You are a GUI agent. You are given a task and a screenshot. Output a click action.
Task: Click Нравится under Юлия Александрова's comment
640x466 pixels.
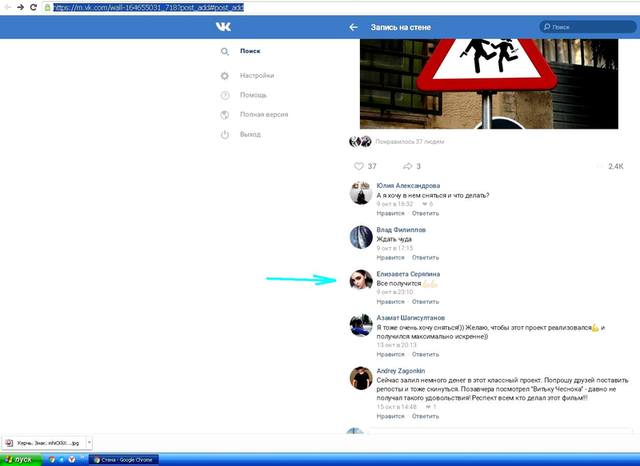pyautogui.click(x=390, y=213)
